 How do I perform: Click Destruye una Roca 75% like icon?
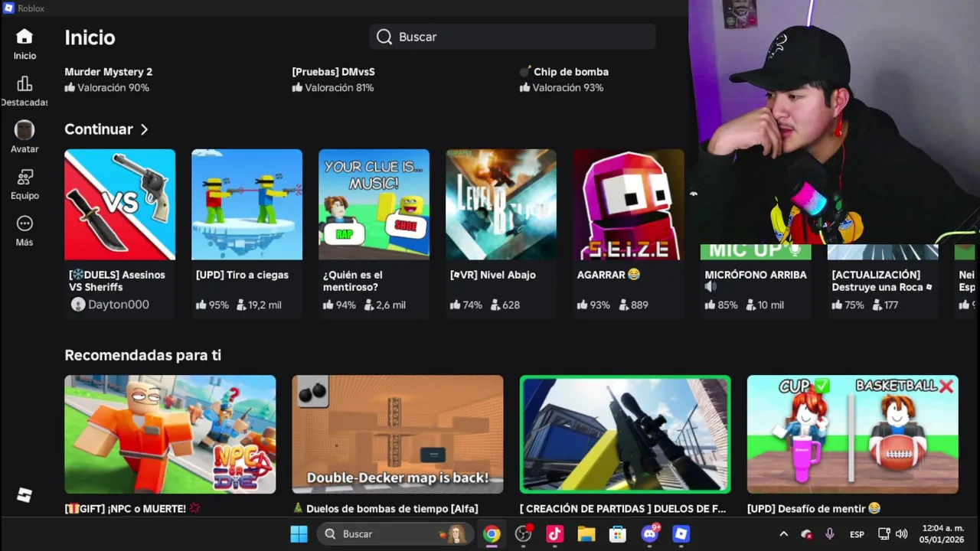(836, 305)
